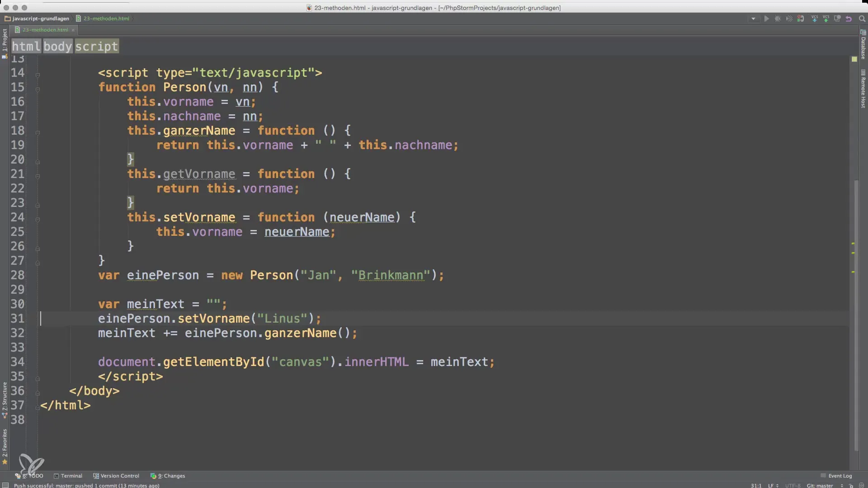Click the closing </body> tag

pos(94,391)
